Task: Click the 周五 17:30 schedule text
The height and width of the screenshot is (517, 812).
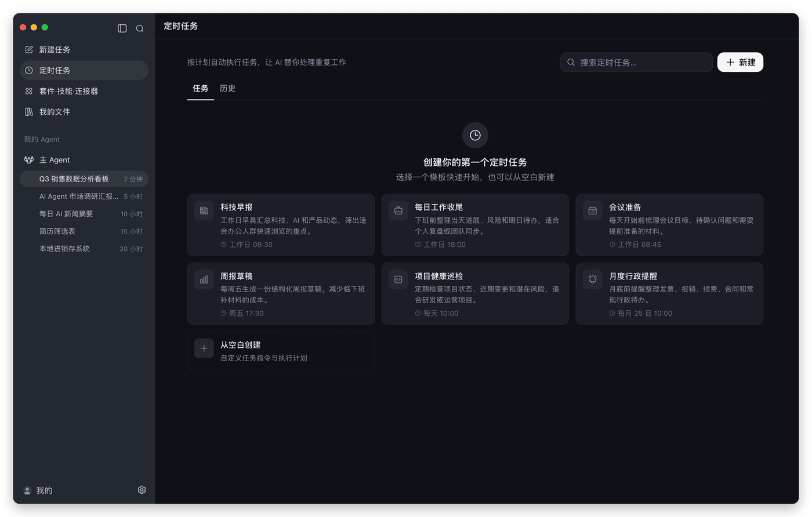Action: [246, 314]
